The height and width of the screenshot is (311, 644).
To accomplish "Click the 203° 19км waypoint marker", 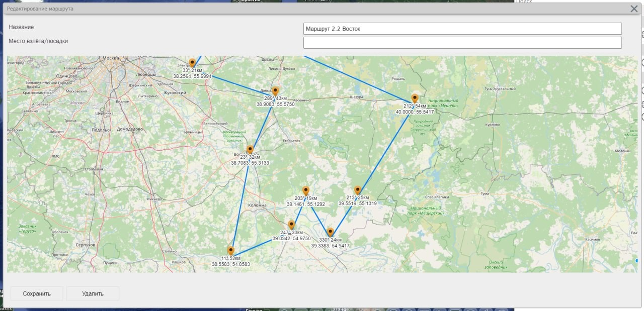I will 306,191.
